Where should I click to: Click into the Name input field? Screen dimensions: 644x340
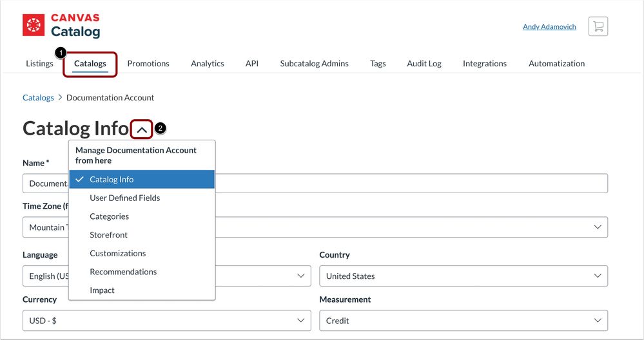tap(315, 184)
